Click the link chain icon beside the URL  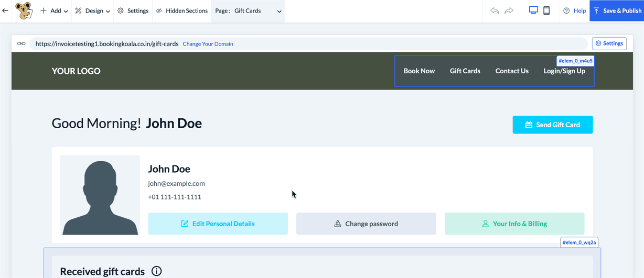tap(22, 43)
